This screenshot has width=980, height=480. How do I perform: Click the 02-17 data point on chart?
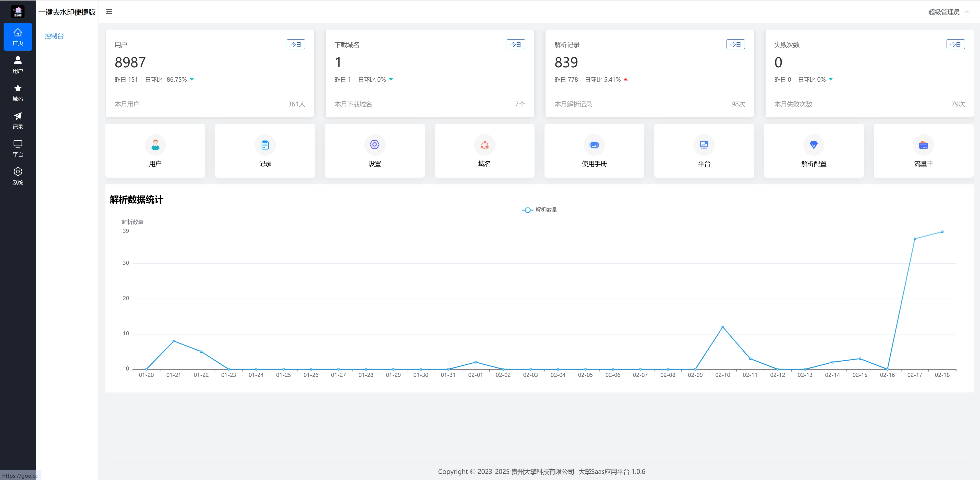coord(915,239)
